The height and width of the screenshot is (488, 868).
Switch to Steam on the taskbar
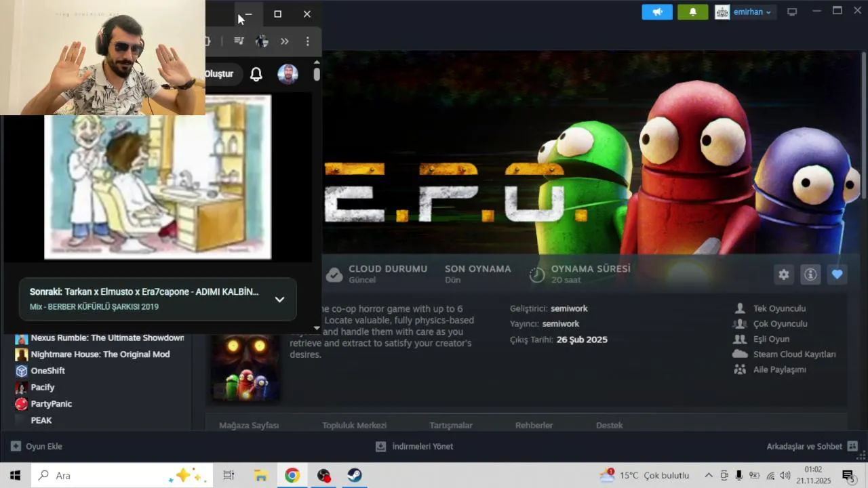(x=355, y=475)
